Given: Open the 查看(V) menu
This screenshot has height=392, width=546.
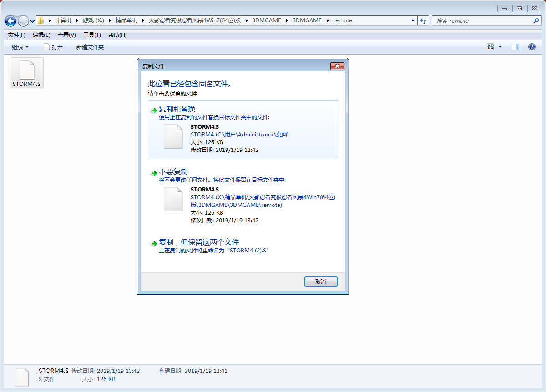Looking at the screenshot, I should click(x=67, y=35).
